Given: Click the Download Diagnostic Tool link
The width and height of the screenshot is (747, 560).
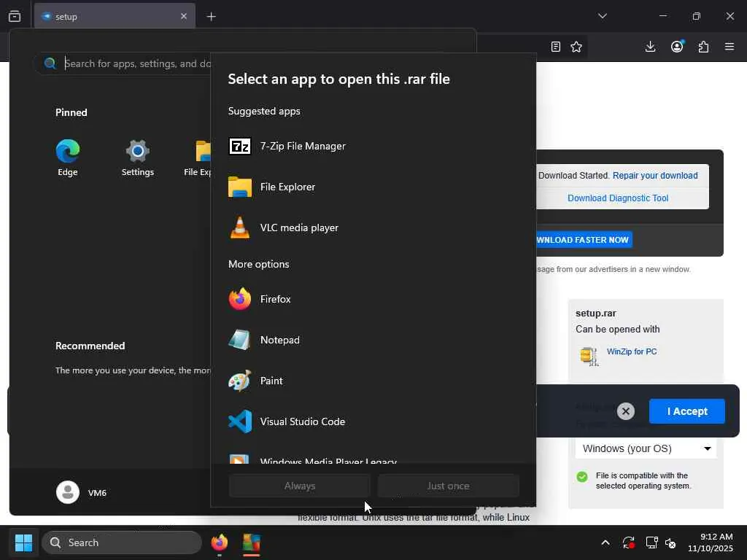Looking at the screenshot, I should pos(617,198).
